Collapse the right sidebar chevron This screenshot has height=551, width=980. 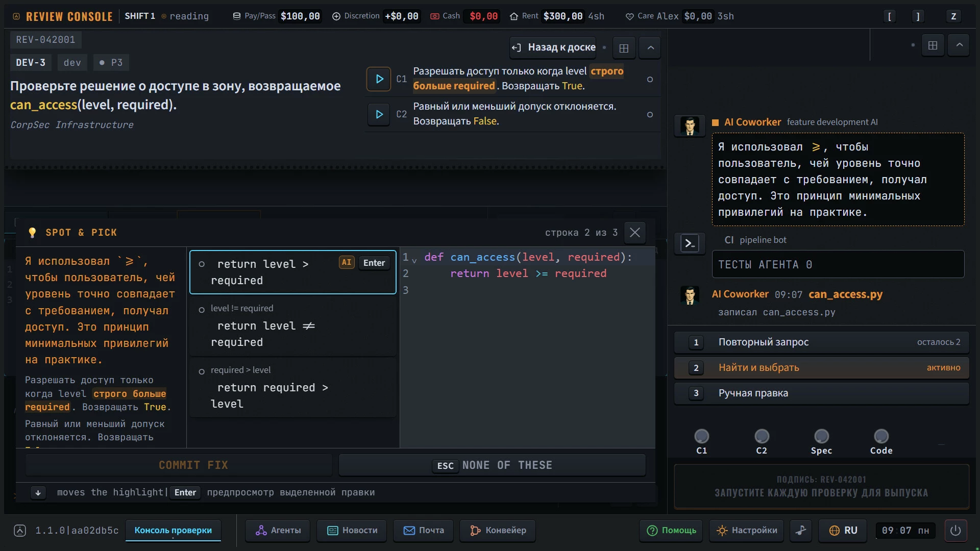tap(960, 45)
